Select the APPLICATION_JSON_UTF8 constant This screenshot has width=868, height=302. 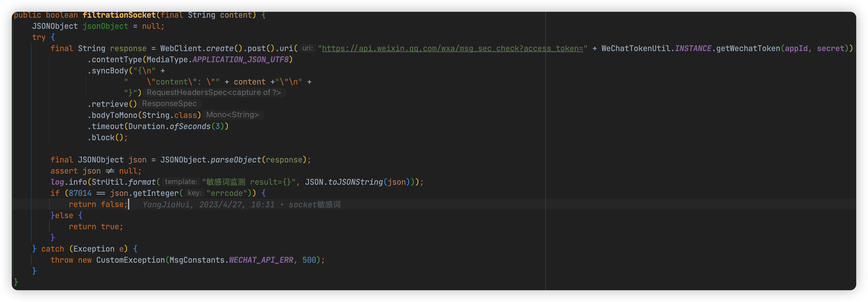[x=240, y=60]
